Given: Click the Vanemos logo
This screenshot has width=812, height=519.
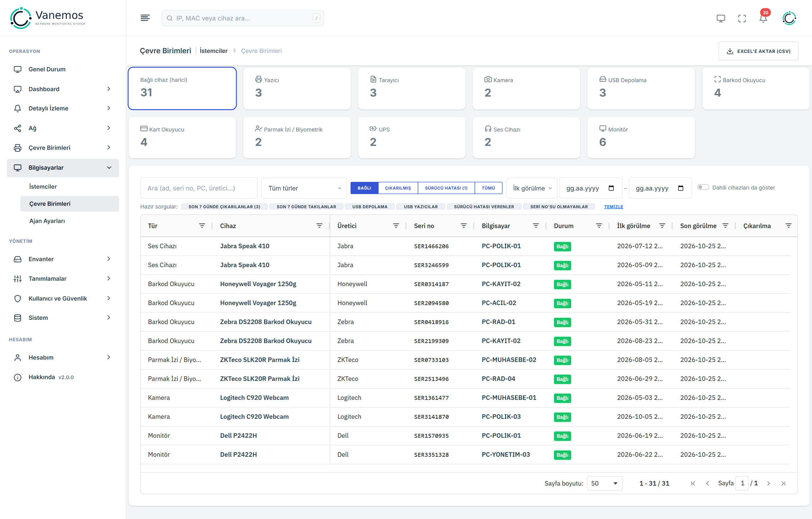Looking at the screenshot, I should pos(48,18).
